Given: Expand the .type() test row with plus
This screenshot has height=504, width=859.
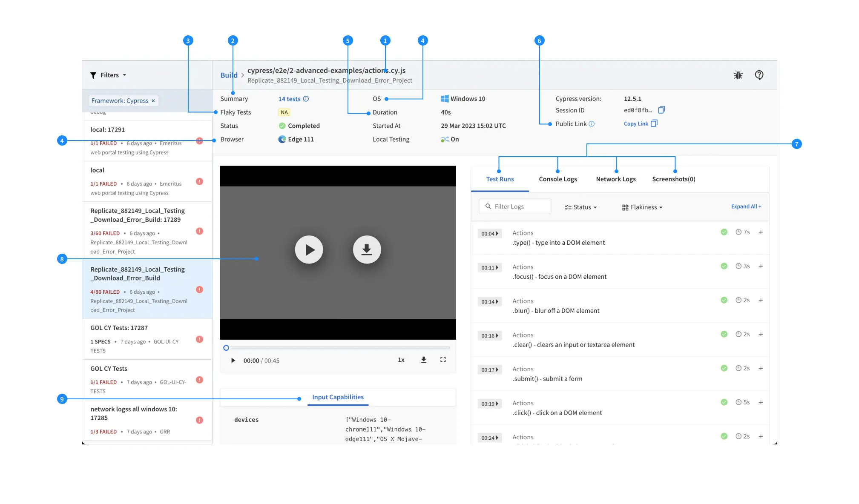Looking at the screenshot, I should [x=761, y=232].
